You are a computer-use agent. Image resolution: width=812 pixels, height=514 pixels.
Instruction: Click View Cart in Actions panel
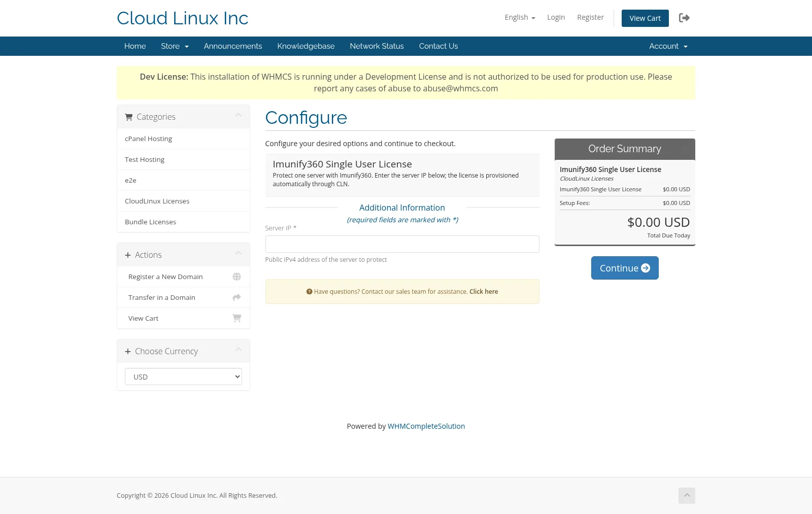[183, 318]
